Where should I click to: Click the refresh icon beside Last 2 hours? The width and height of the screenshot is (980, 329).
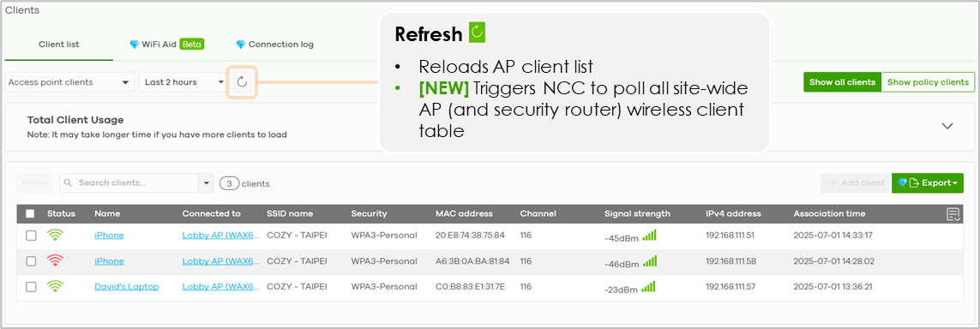point(242,81)
